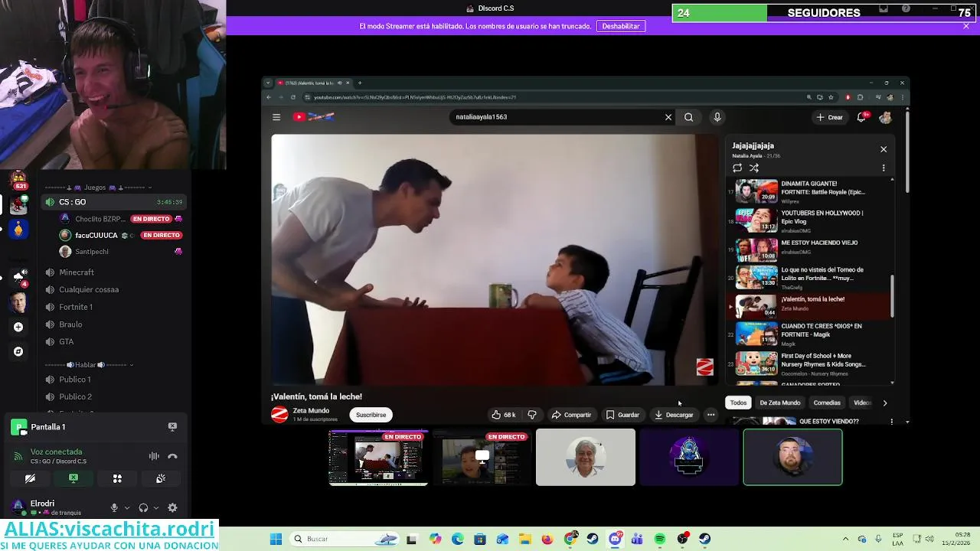This screenshot has width=980, height=551.
Task: Expand headphone output options arrow
Action: click(155, 507)
